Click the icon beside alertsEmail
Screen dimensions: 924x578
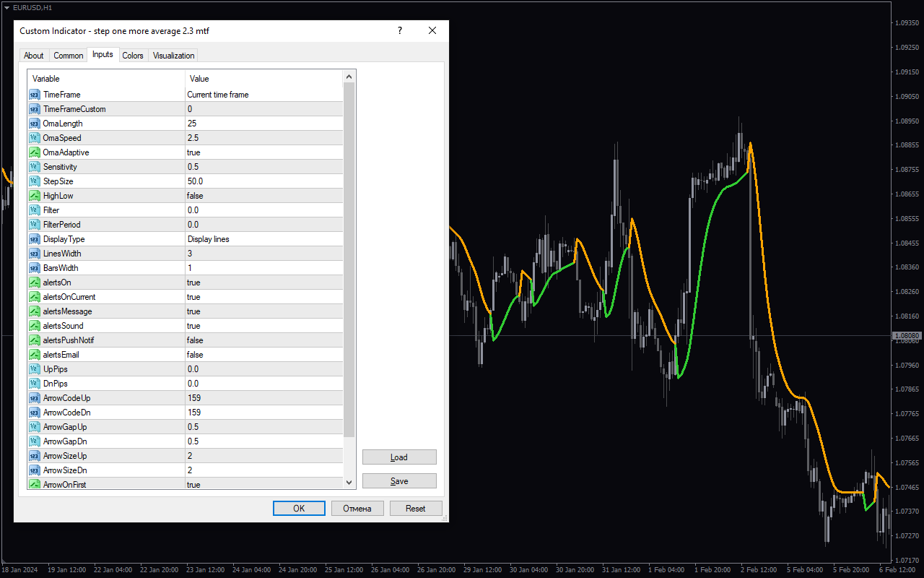(34, 355)
